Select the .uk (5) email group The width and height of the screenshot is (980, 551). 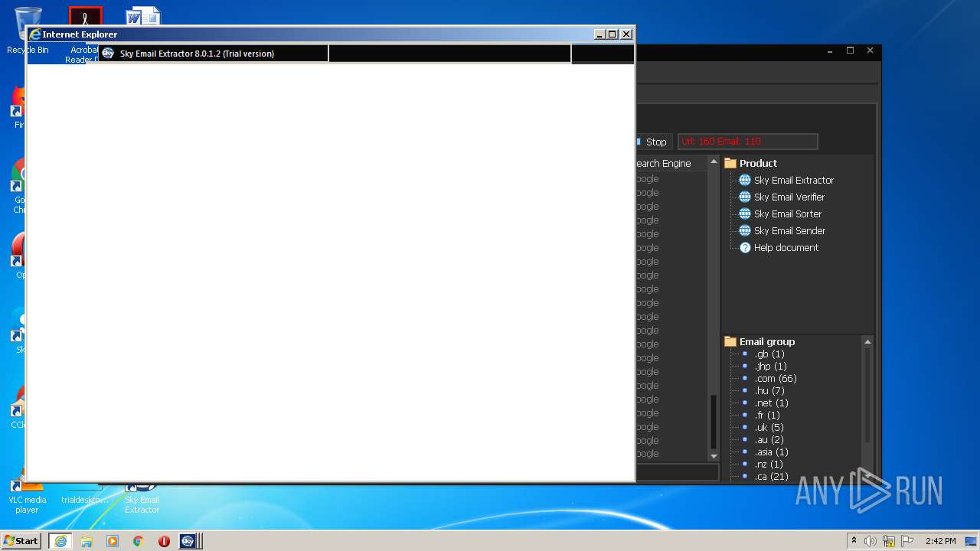[x=769, y=427]
